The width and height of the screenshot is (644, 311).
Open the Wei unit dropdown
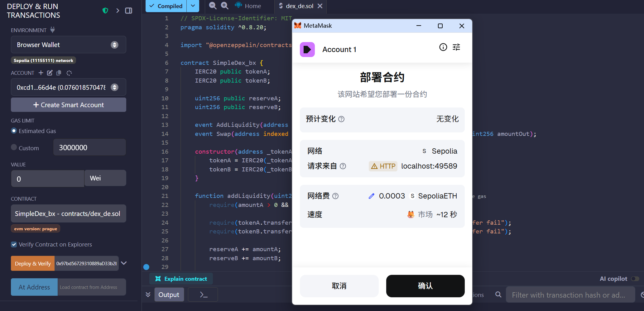[x=105, y=178]
